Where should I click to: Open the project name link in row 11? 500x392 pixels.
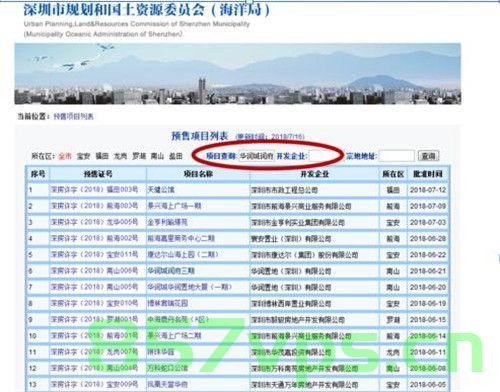click(161, 352)
